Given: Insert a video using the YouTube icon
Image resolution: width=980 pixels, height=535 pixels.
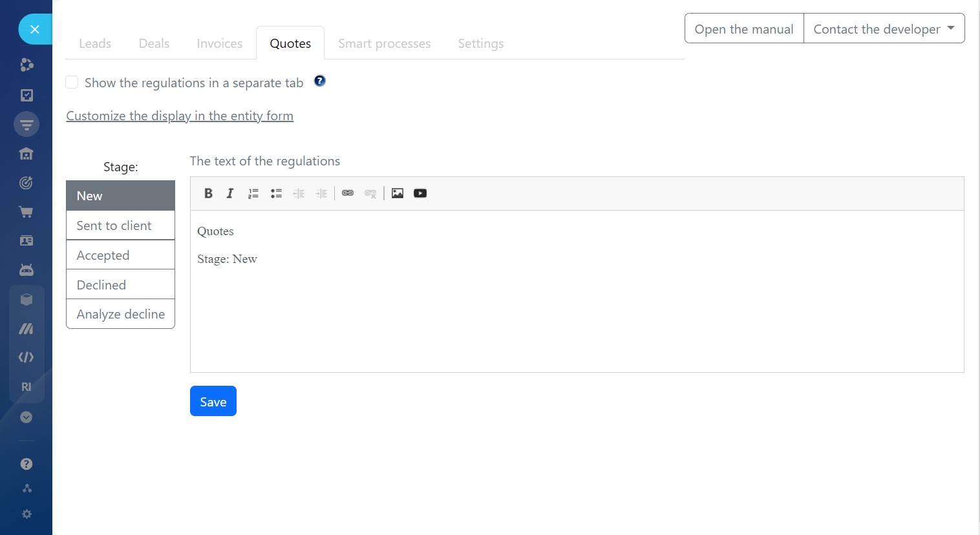Looking at the screenshot, I should [420, 193].
